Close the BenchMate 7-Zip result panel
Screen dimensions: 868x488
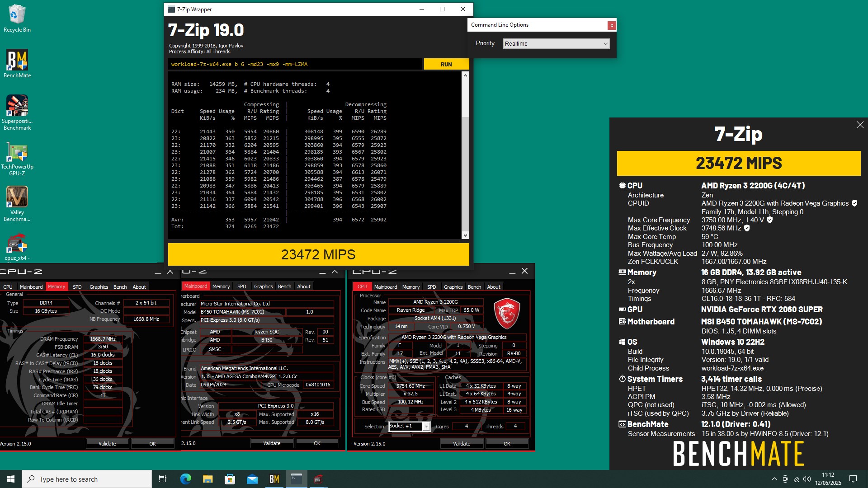pyautogui.click(x=860, y=125)
